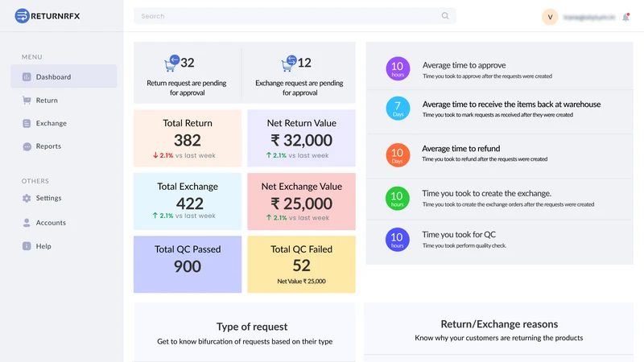
Task: Click the green up arrow under Total Exchange
Action: [155, 216]
